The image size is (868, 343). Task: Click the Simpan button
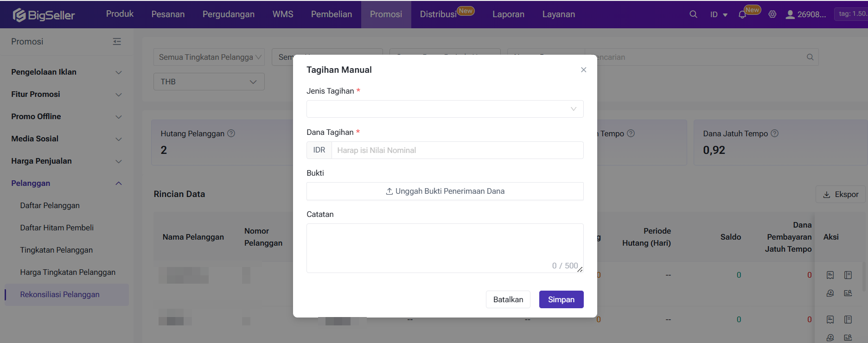561,299
